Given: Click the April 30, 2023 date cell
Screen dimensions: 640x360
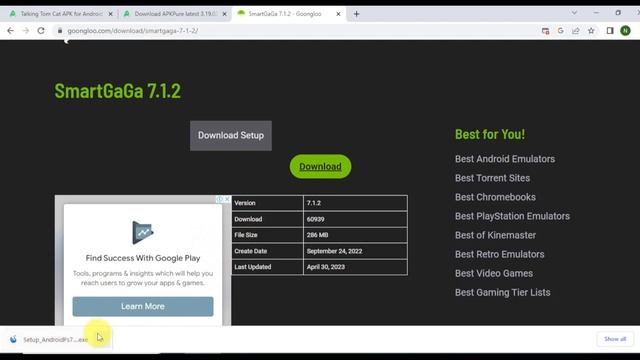Looking at the screenshot, I should [355, 267].
